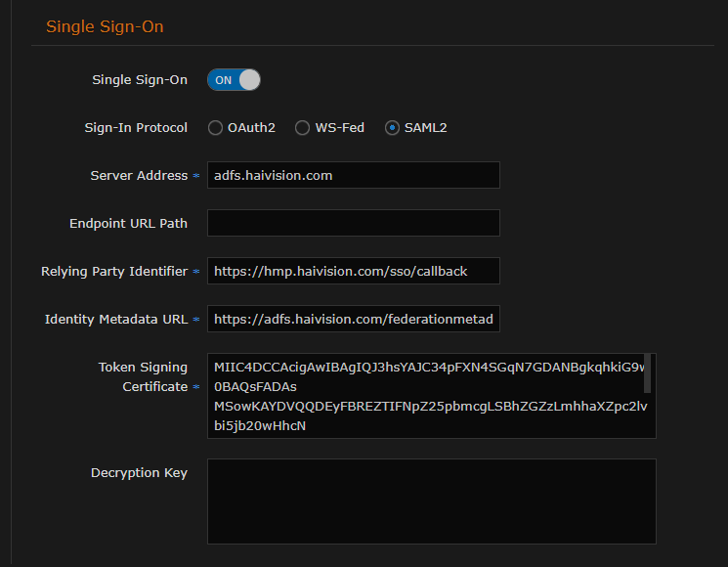Toggle the Single Sign-On switch off
728x567 pixels.
point(234,80)
